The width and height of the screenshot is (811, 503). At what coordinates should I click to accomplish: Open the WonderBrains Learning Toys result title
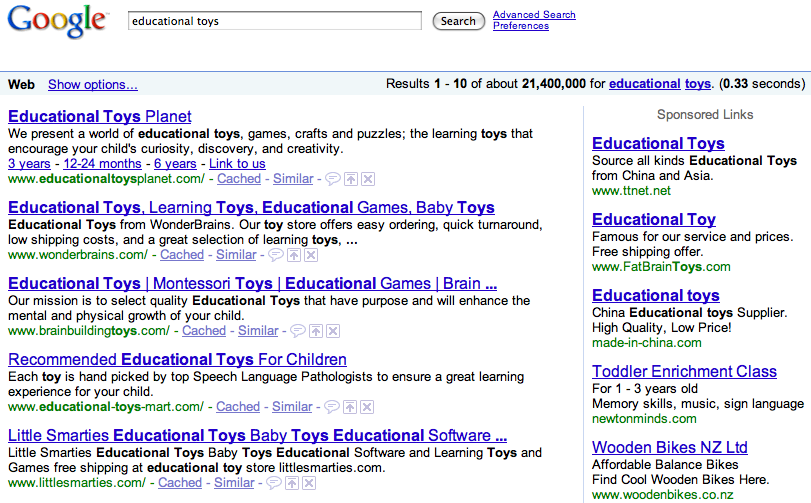(251, 207)
